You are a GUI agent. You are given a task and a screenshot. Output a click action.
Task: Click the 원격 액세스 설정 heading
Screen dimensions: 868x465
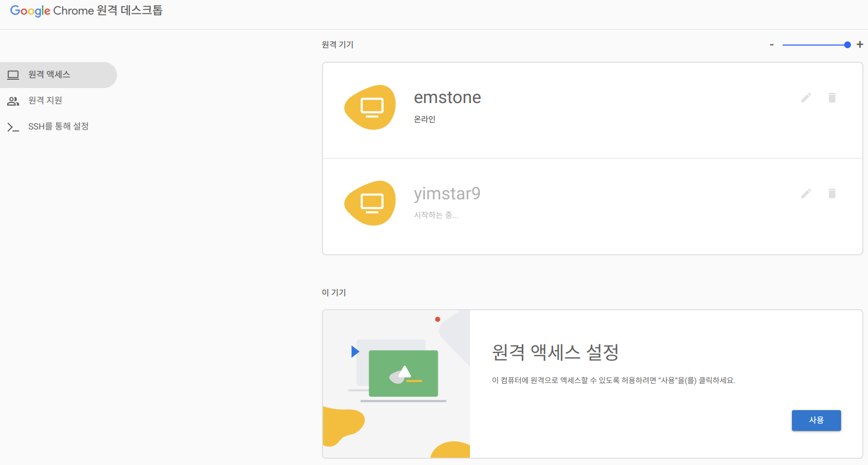coord(555,352)
